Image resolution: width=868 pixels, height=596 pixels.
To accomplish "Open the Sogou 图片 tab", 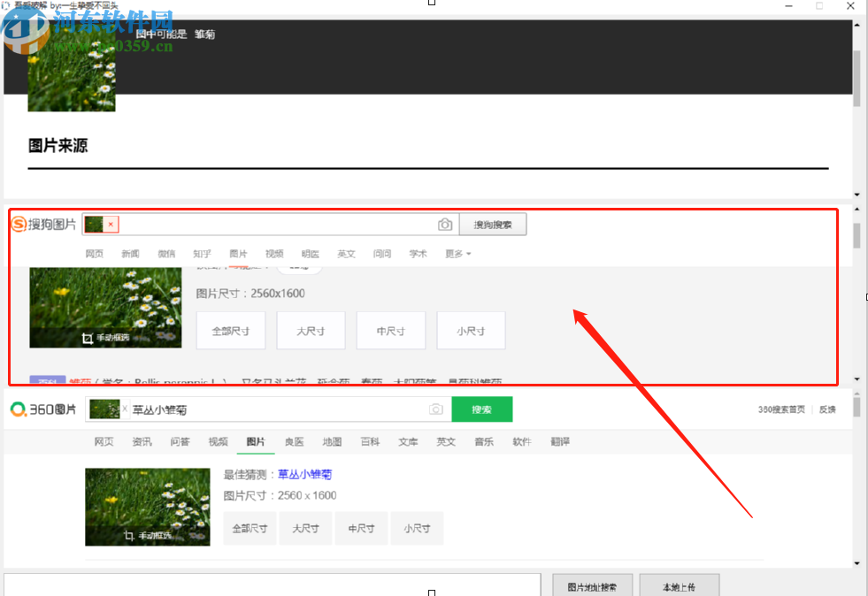I will pyautogui.click(x=238, y=254).
